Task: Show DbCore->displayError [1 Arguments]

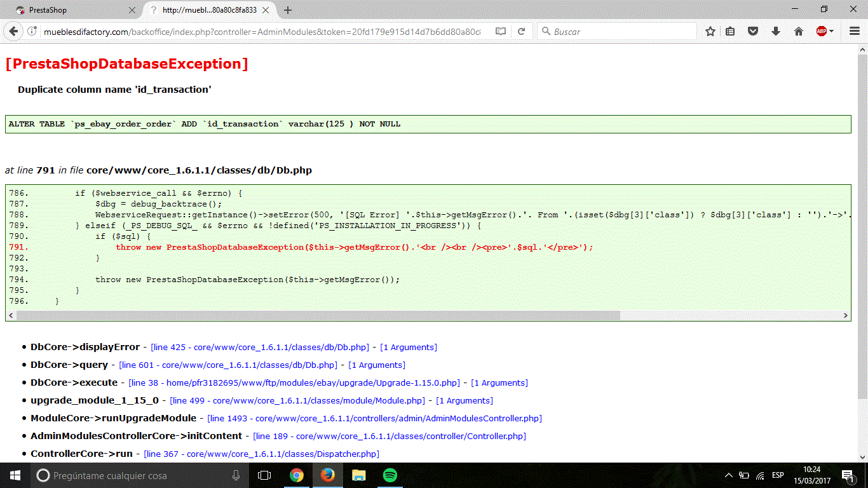Action: (x=409, y=348)
